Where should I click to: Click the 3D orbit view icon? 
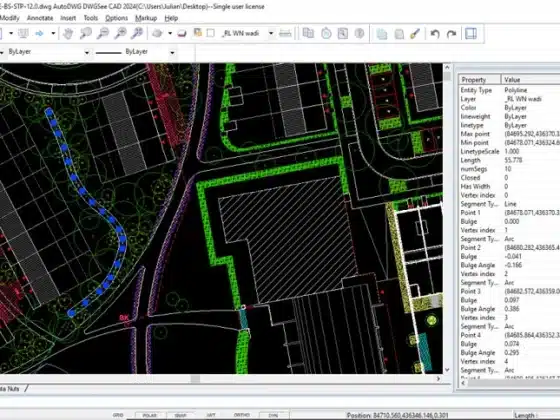click(157, 34)
